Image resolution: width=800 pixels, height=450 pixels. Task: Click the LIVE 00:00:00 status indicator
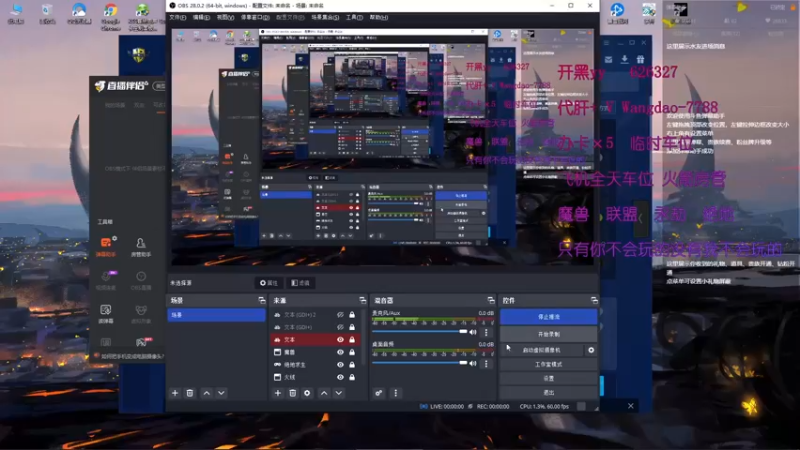pos(442,407)
